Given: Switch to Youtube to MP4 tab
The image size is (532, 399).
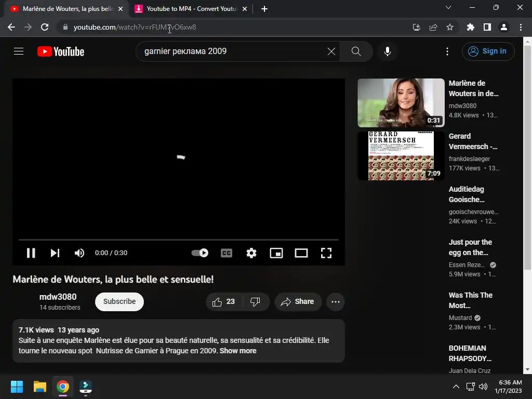Looking at the screenshot, I should pyautogui.click(x=191, y=9).
